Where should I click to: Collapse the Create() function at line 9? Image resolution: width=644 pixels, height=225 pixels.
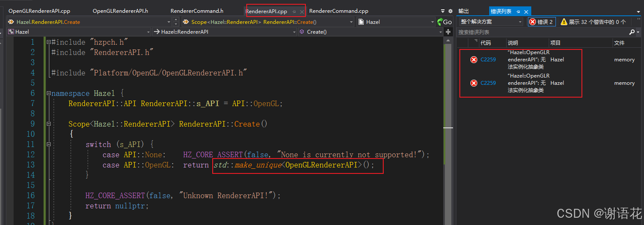coord(48,124)
